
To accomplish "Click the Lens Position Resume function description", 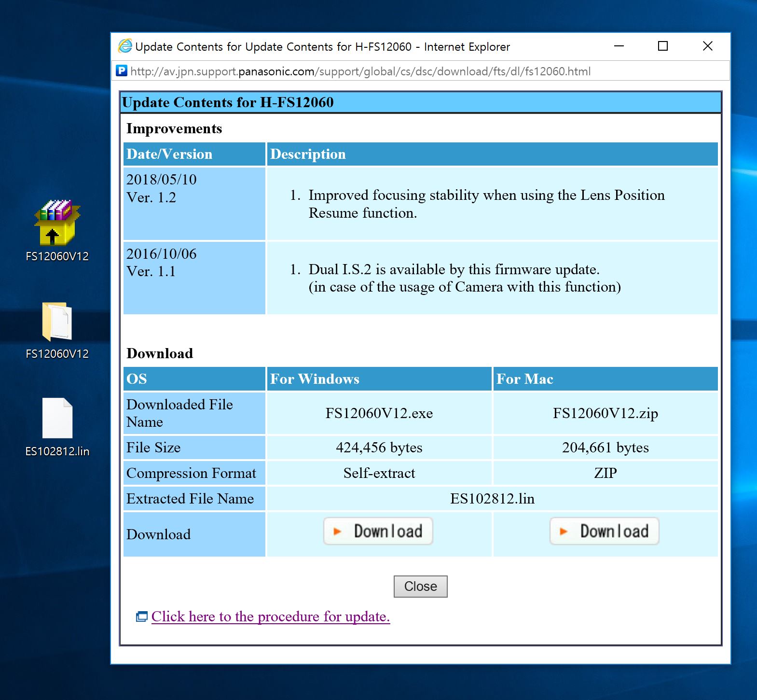I will [x=486, y=204].
